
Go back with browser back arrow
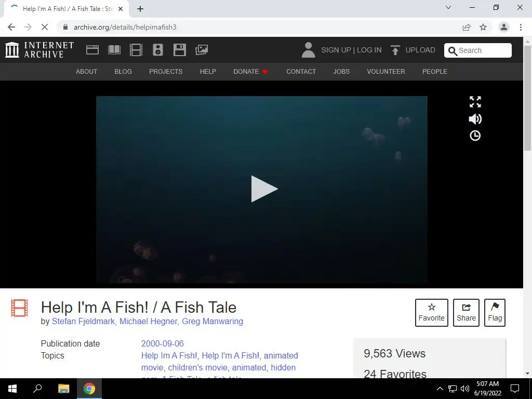[11, 27]
